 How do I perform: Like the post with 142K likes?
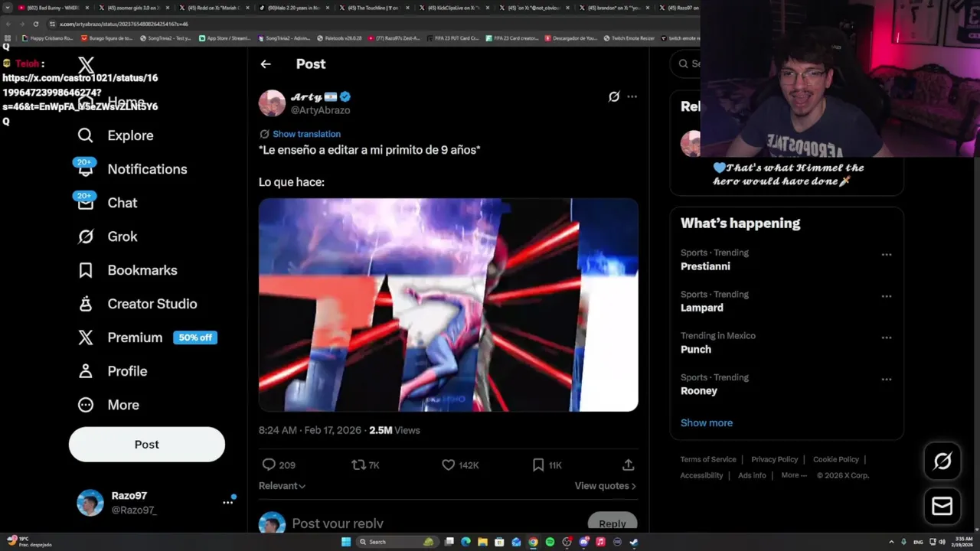449,465
